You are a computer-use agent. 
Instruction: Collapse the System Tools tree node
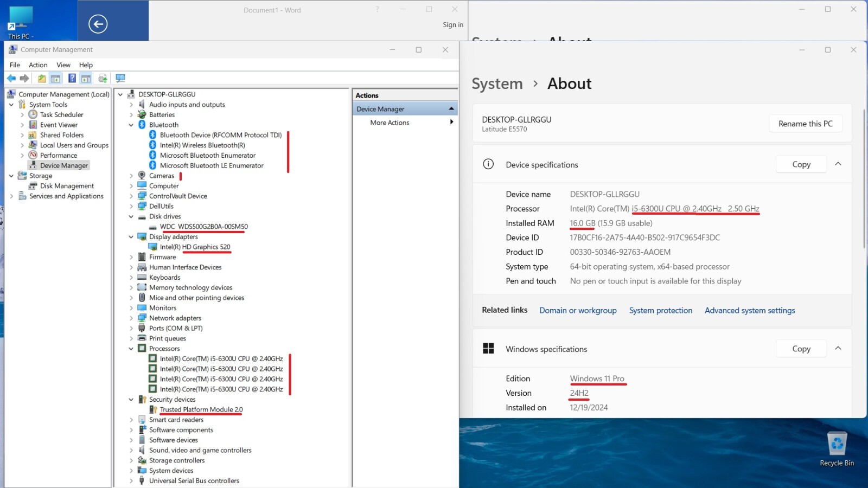click(11, 105)
